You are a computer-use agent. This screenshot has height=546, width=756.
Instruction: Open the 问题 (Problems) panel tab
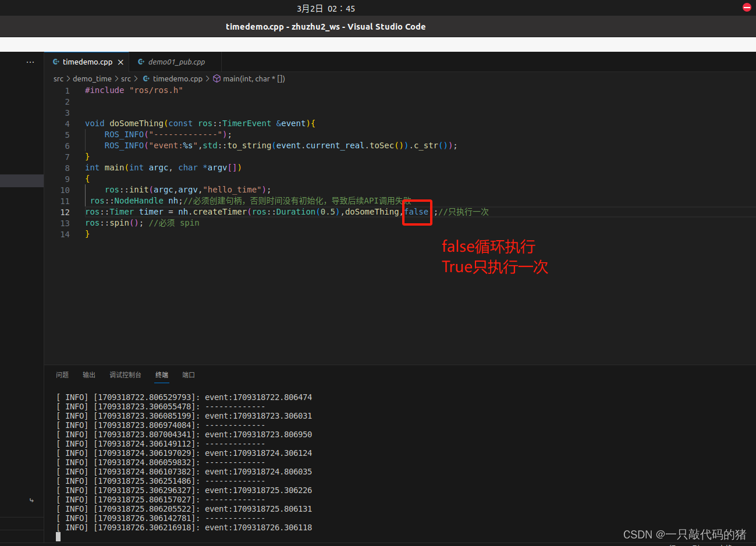62,375
